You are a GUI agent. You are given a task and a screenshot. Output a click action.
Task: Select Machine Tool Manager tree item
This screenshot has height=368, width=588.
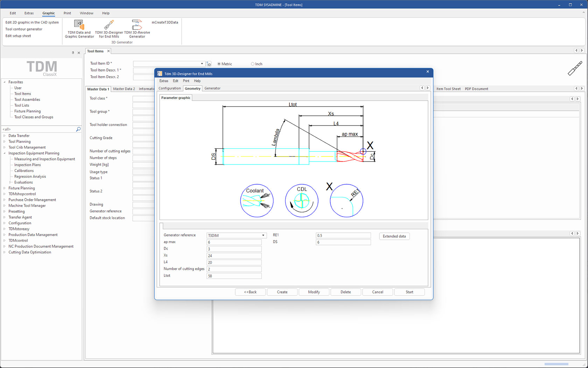point(27,206)
